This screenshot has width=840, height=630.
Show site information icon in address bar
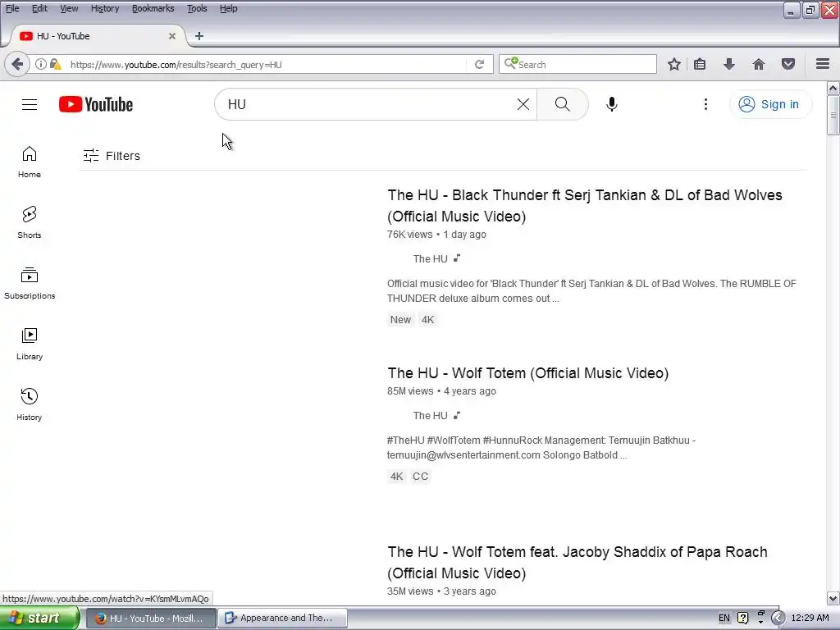pos(41,64)
